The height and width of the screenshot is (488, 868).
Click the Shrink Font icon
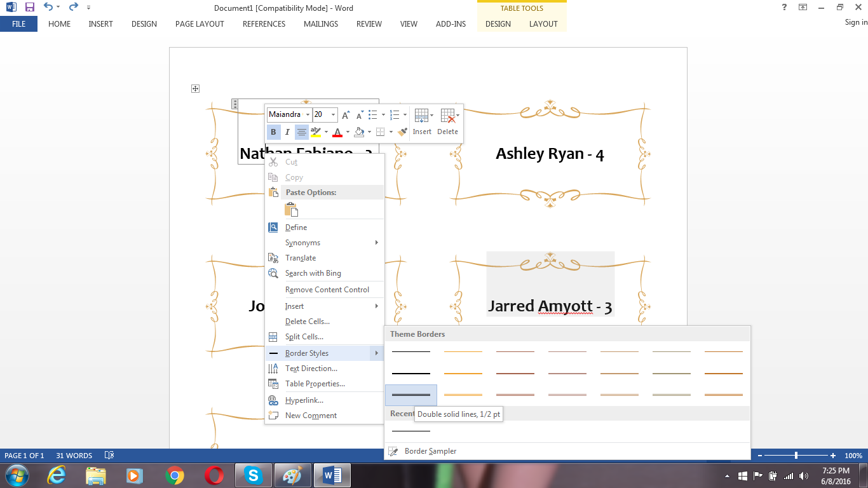click(358, 115)
